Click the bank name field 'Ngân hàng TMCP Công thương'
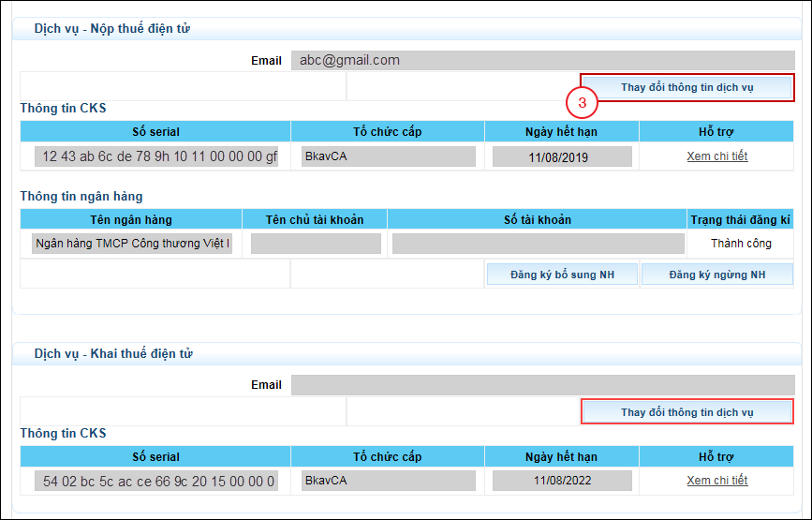 tap(132, 244)
